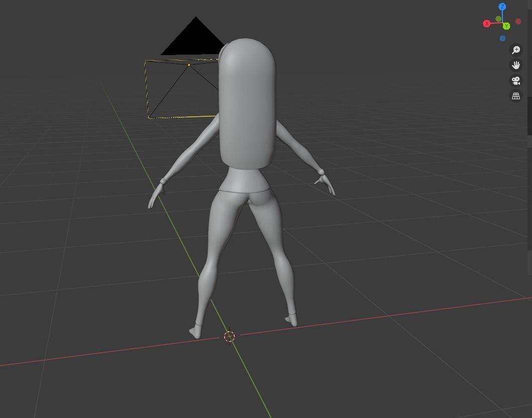Click the red X axis gizmo handle
Image resolution: width=532 pixels, height=418 pixels.
coord(486,24)
